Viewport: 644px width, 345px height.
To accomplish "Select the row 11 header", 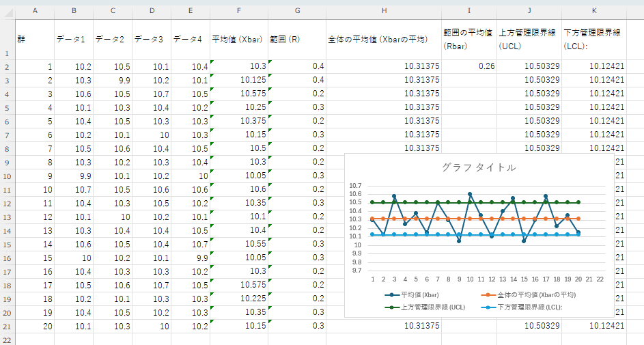I will (x=7, y=203).
